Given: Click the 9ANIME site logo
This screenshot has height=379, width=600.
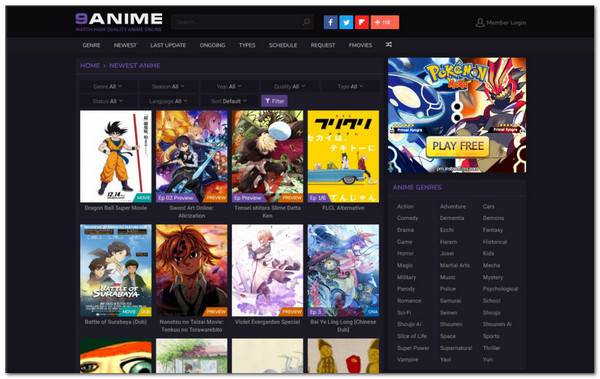Looking at the screenshot, I should [119, 21].
